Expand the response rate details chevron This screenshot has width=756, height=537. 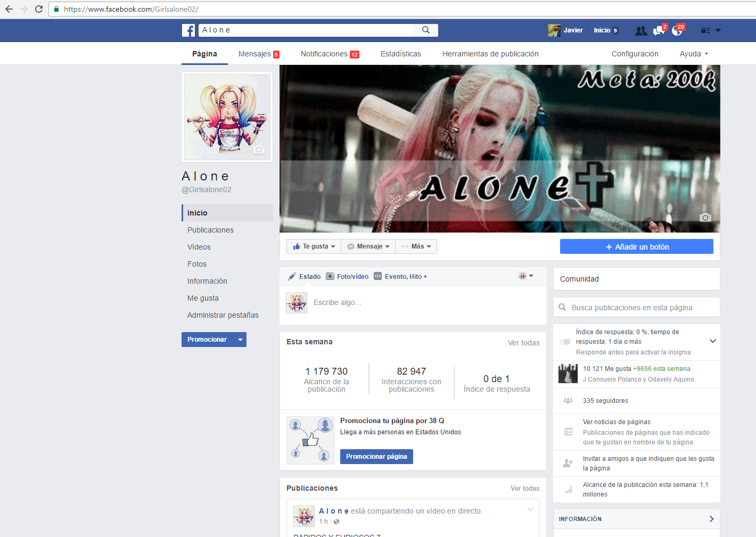tap(713, 341)
